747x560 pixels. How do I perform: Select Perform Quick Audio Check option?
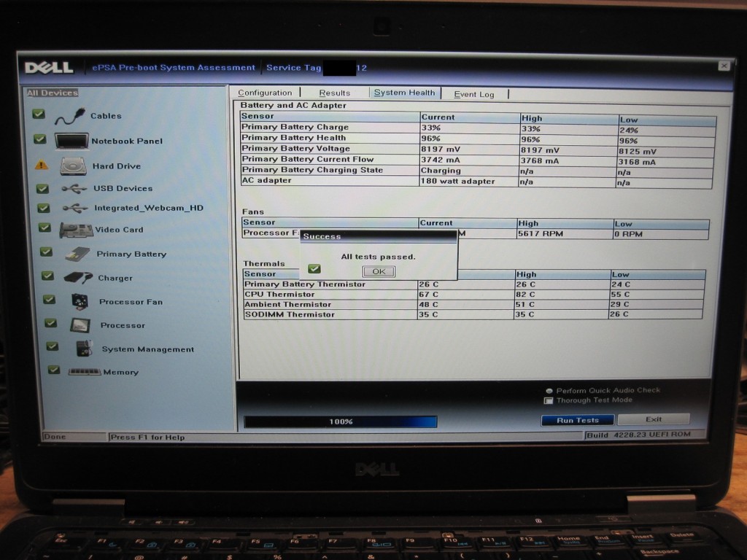pos(549,391)
